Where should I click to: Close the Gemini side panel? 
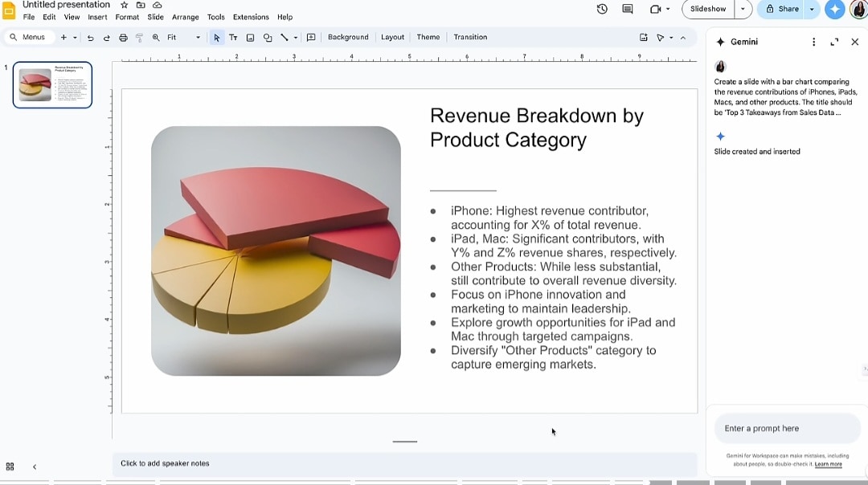[x=854, y=42]
